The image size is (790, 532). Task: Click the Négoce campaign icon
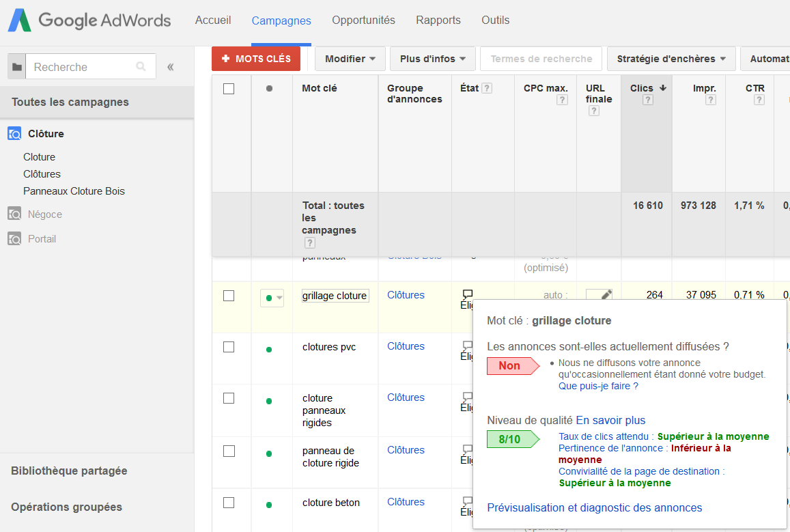[14, 214]
